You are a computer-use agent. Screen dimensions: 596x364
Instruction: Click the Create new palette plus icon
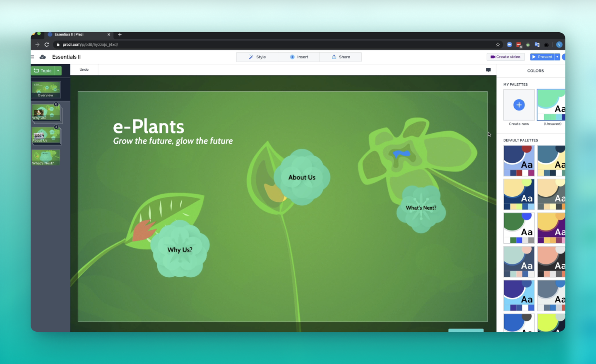pos(519,105)
